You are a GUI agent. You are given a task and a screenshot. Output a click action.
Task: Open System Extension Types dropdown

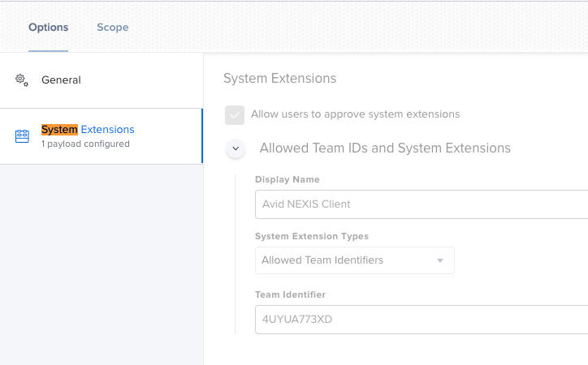pyautogui.click(x=355, y=260)
